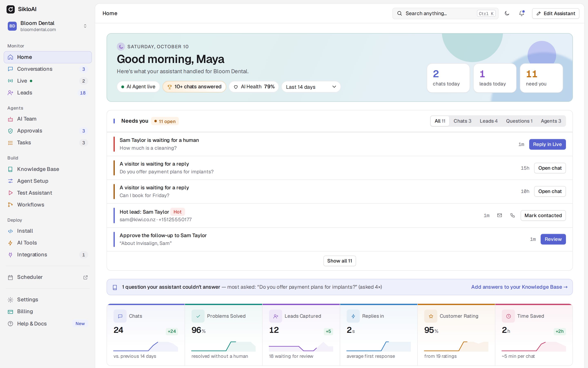Screen dimensions: 588x368
Task: Click the Approvals shield icon
Action: point(10,131)
